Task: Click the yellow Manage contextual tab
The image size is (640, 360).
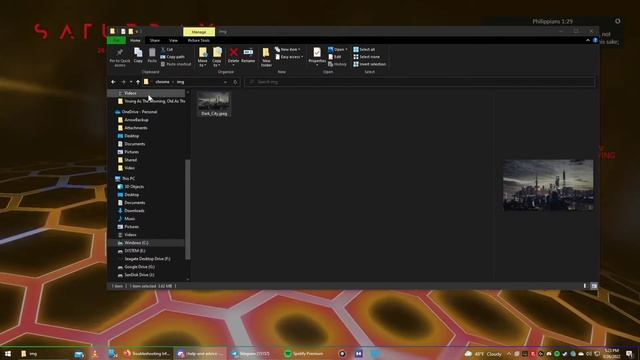Action: tap(199, 32)
